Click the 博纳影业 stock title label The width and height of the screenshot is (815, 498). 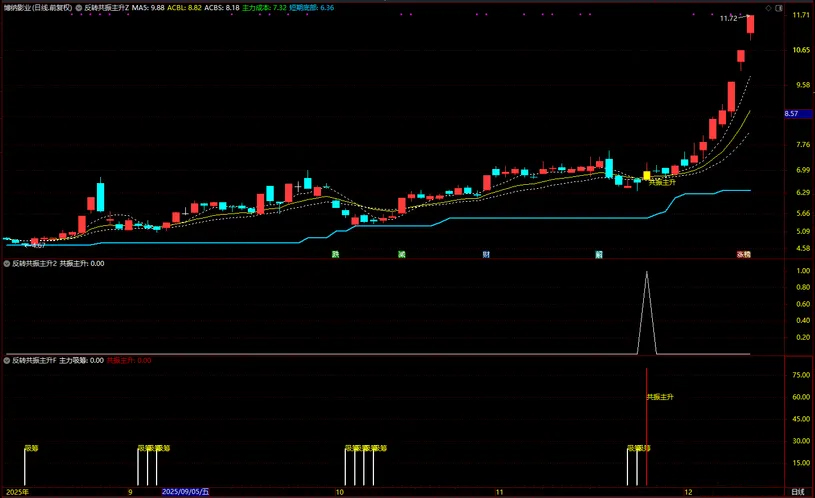coord(36,6)
